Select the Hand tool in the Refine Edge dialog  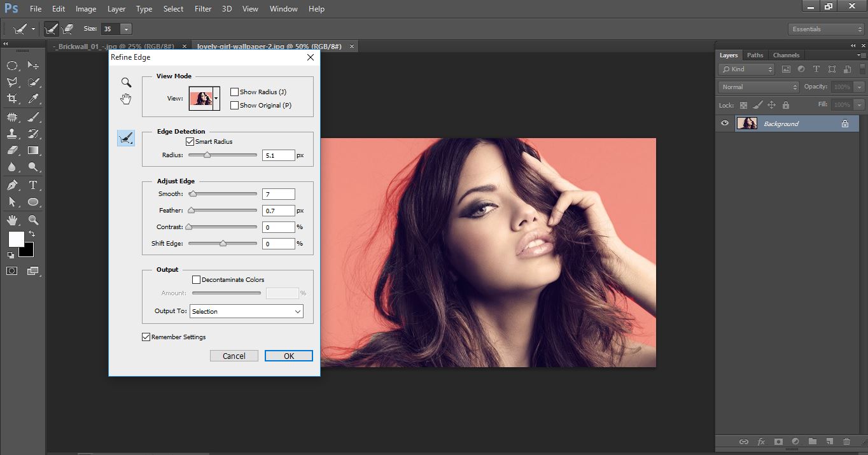(125, 99)
